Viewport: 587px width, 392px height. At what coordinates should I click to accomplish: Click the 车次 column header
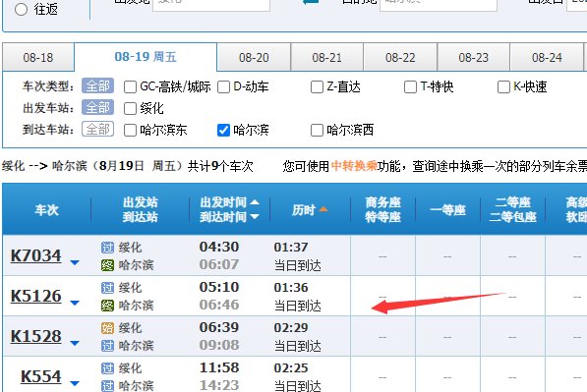pyautogui.click(x=47, y=210)
